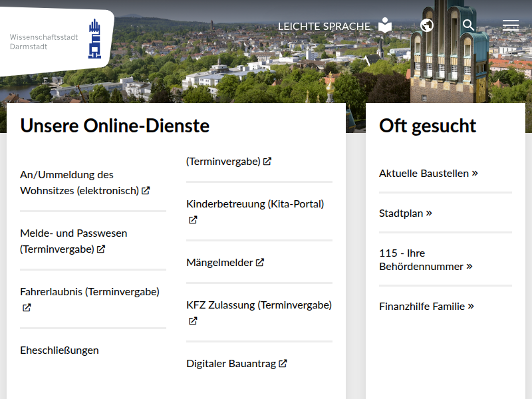Go to Aktuelle Baustellen
This screenshot has height=399, width=532.
[428, 174]
